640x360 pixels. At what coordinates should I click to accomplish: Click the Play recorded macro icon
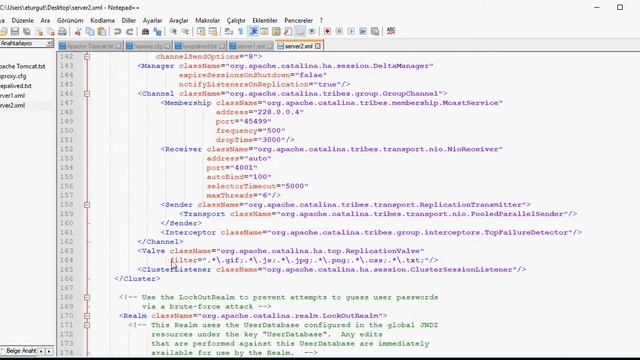pos(351,31)
